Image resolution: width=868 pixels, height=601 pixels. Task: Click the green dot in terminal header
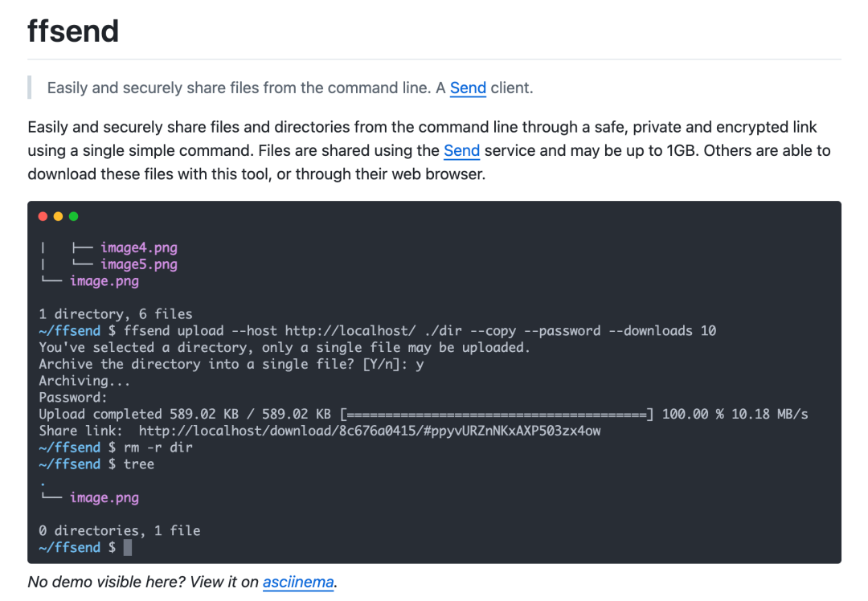click(x=74, y=216)
